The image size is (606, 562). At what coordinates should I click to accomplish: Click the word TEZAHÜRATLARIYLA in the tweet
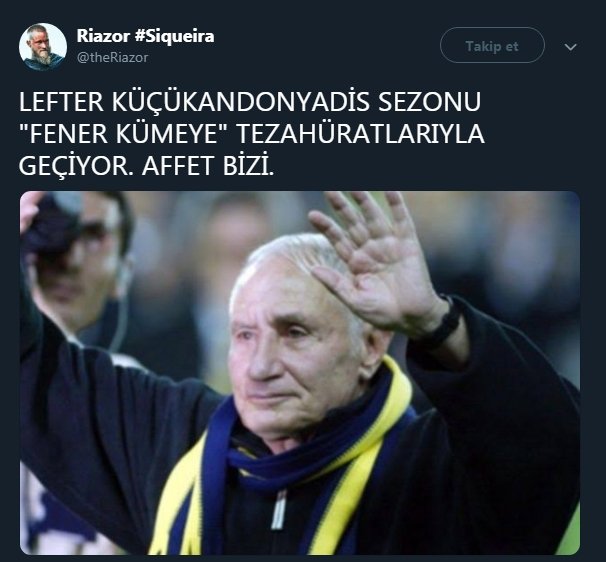coord(360,134)
